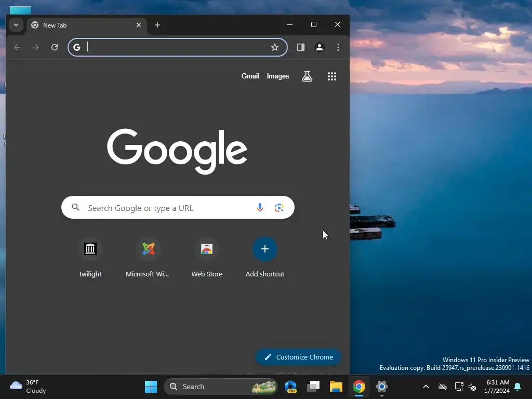Bookmark this tab with star icon
The image size is (532, 399).
274,47
